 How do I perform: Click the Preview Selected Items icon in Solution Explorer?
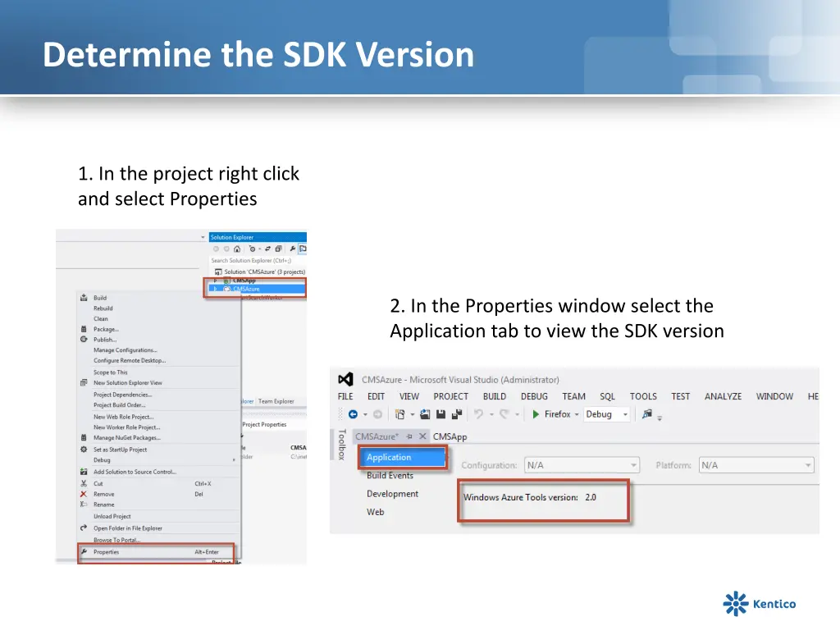click(303, 249)
